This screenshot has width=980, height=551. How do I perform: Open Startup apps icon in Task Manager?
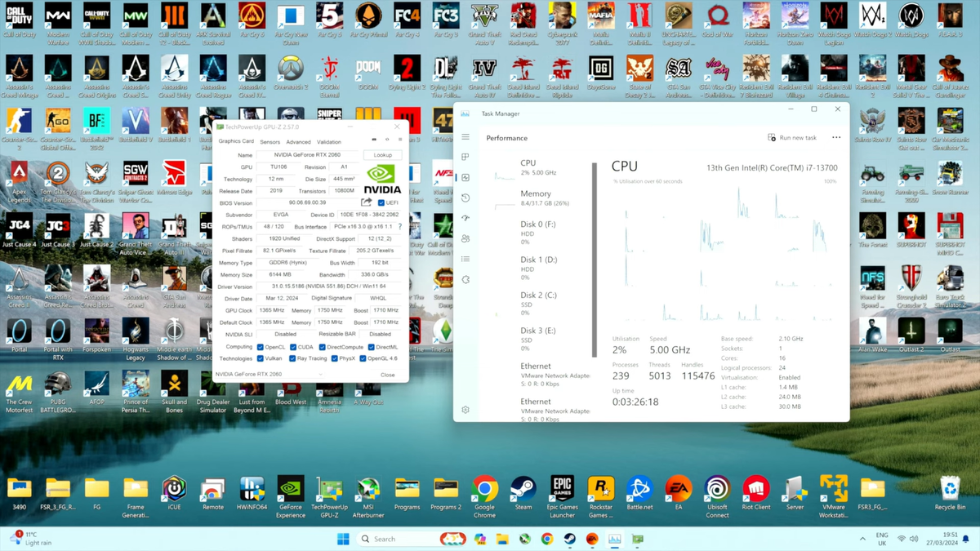(465, 218)
